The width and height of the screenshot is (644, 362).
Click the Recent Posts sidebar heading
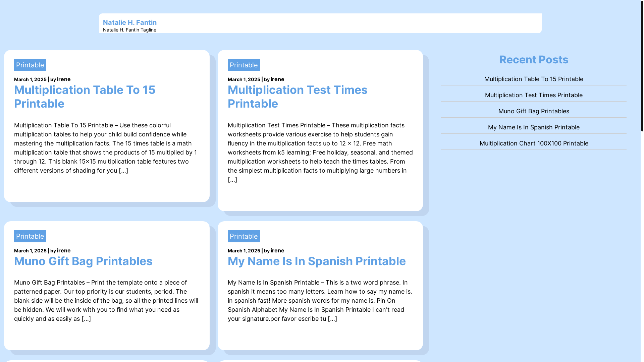[x=534, y=60]
